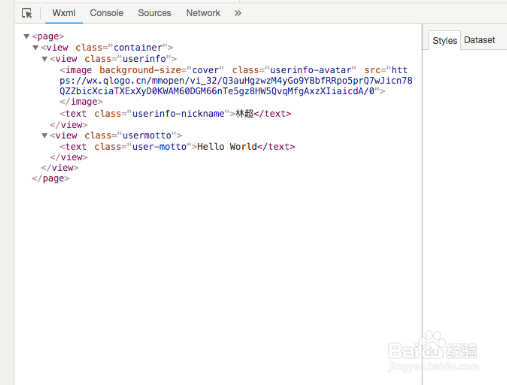
Task: Click the Hello World text content
Action: [x=227, y=147]
